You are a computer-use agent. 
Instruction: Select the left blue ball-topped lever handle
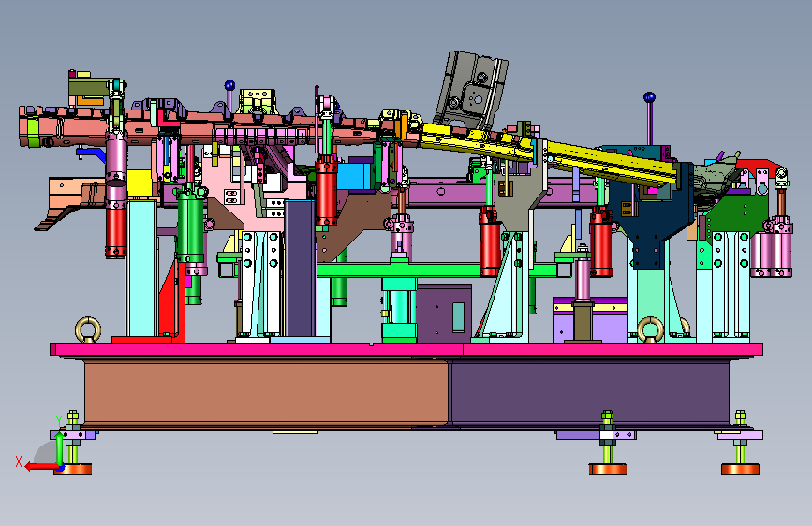(x=229, y=96)
